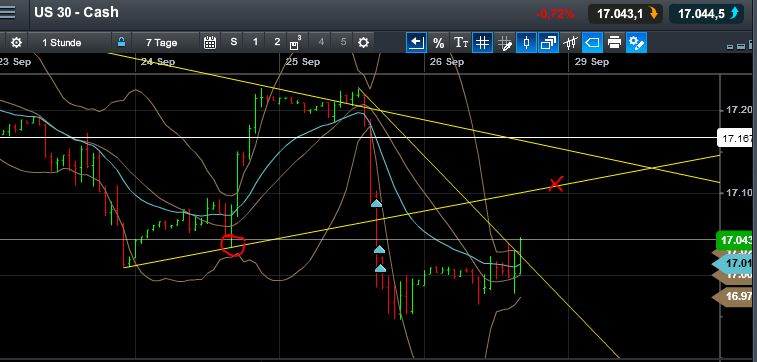Open the 7 Tage range dropdown
757x362 pixels.
[x=161, y=43]
